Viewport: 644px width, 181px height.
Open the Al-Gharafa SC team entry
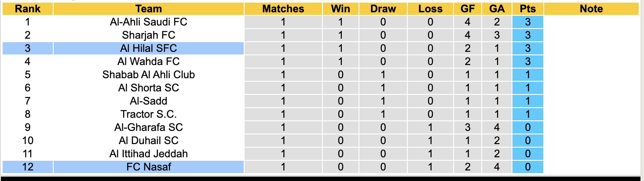(149, 127)
